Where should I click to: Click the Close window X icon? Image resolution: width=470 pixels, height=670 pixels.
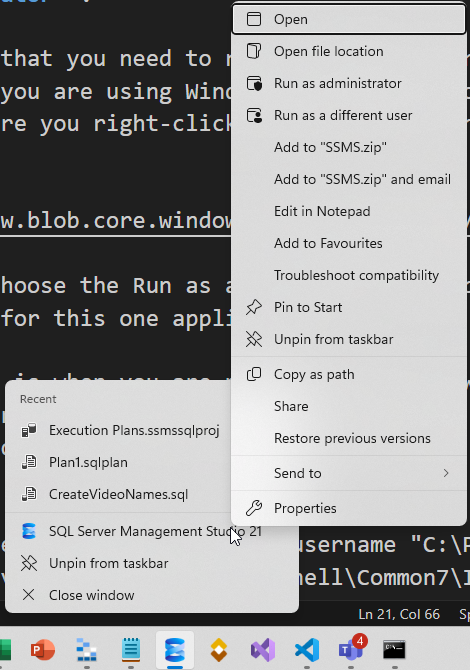click(x=29, y=595)
